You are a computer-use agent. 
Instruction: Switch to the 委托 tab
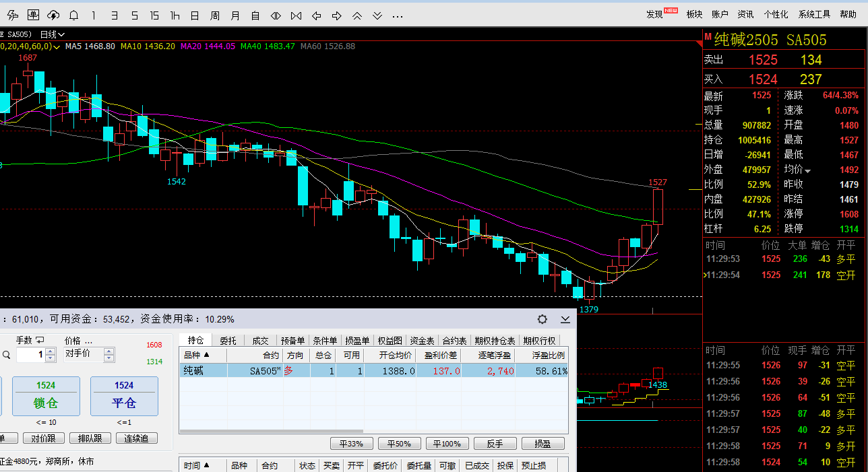click(x=228, y=341)
